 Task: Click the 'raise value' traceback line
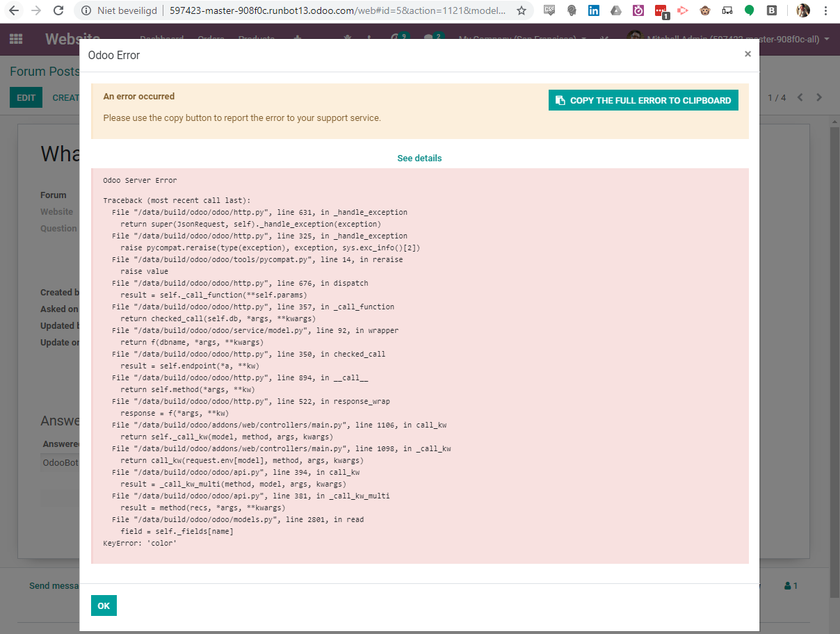tap(144, 271)
